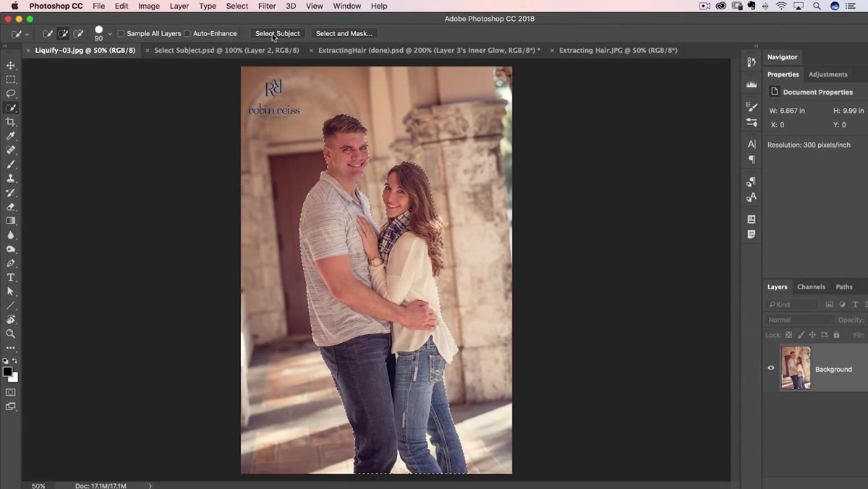Select the Zoom tool
The image size is (868, 489).
[x=11, y=333]
